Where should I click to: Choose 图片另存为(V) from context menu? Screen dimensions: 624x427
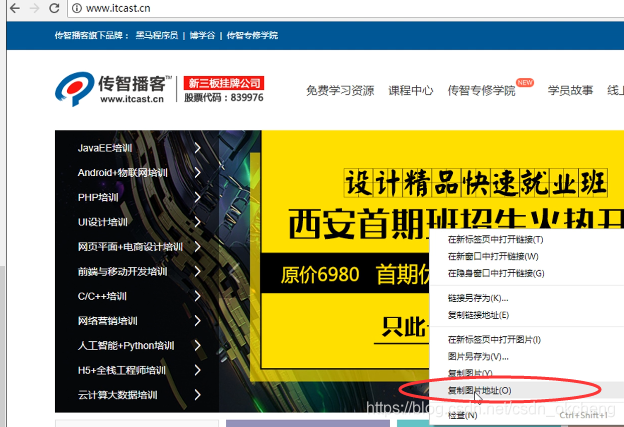coord(527,357)
